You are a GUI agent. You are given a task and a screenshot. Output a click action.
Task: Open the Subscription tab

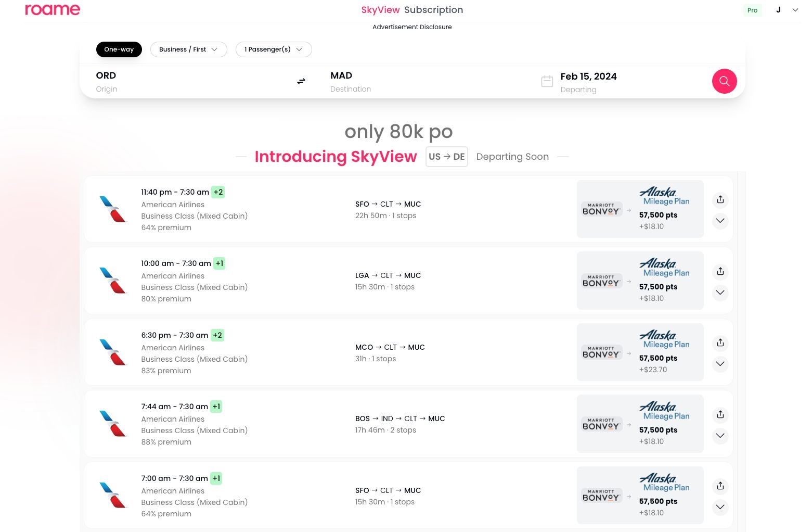coord(433,10)
